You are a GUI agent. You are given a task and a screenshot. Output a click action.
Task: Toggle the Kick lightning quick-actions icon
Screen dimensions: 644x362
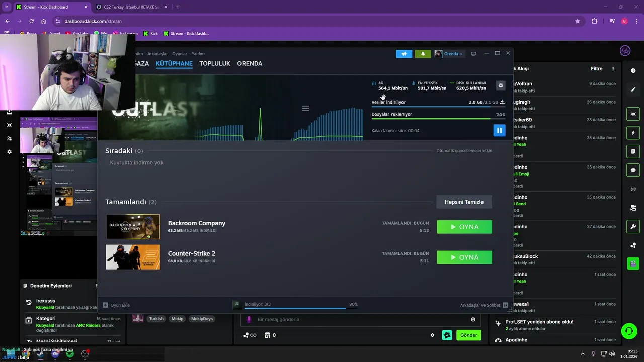tap(633, 133)
